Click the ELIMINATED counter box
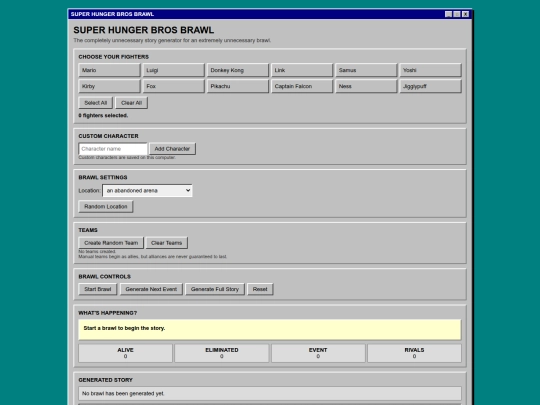 pyautogui.click(x=222, y=353)
